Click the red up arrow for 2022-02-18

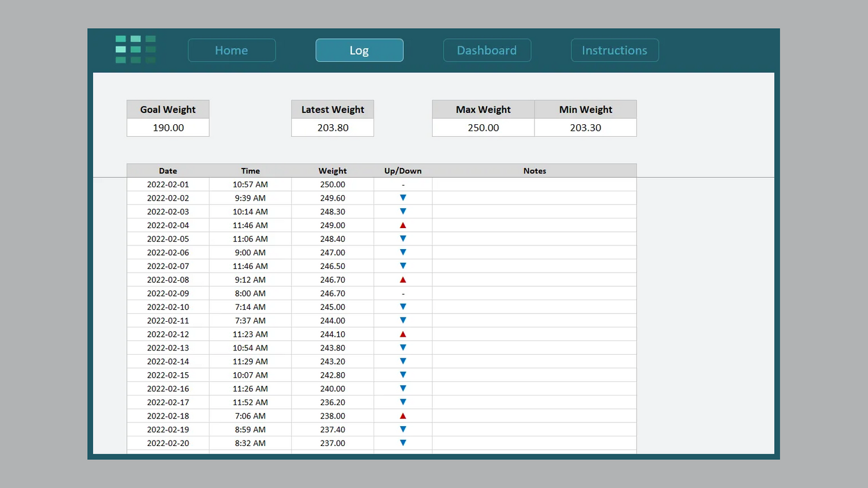coord(403,416)
